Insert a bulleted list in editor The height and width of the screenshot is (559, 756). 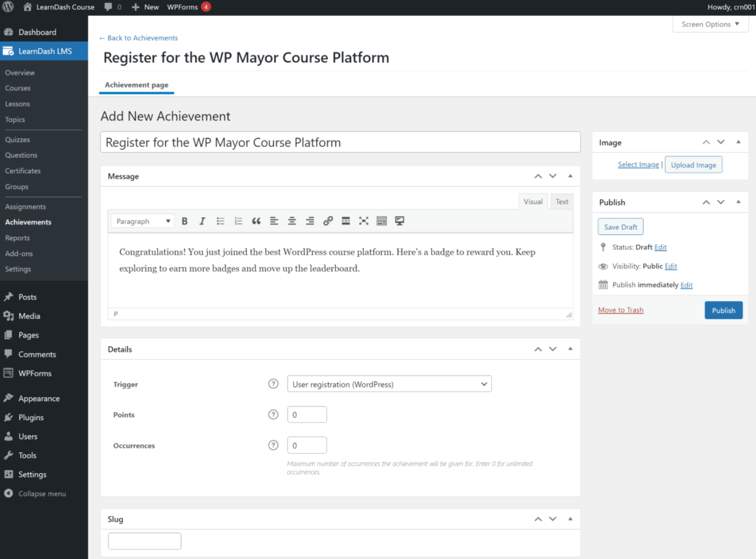coord(221,221)
